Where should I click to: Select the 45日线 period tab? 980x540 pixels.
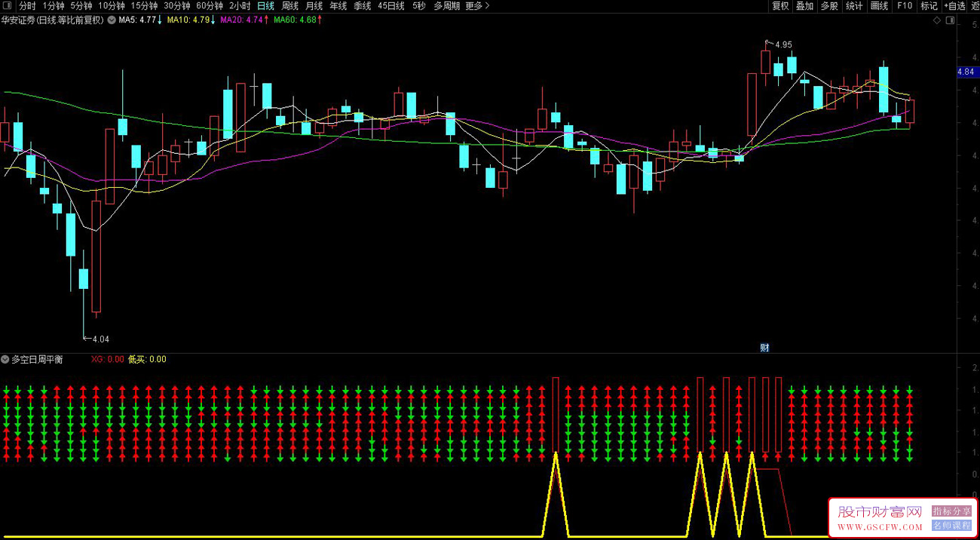click(x=391, y=6)
